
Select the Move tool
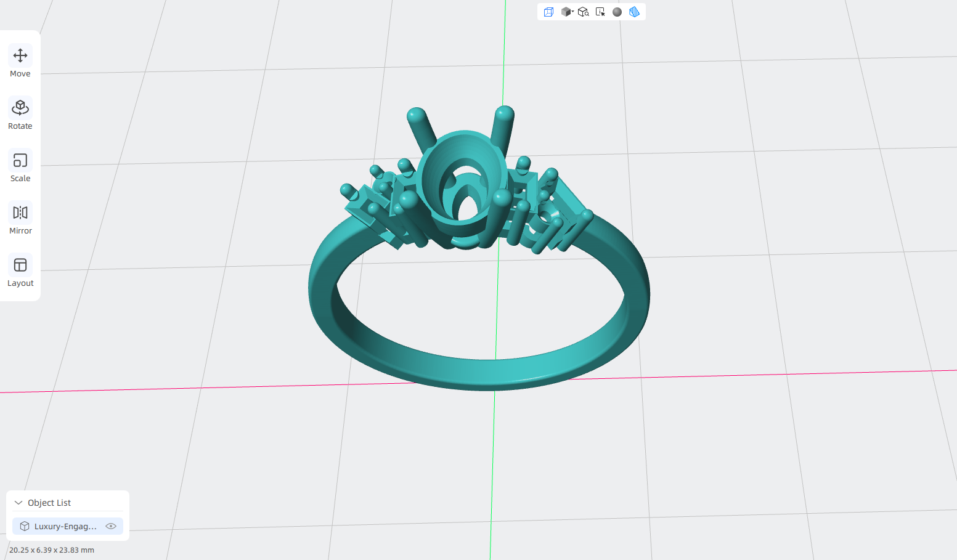[20, 62]
